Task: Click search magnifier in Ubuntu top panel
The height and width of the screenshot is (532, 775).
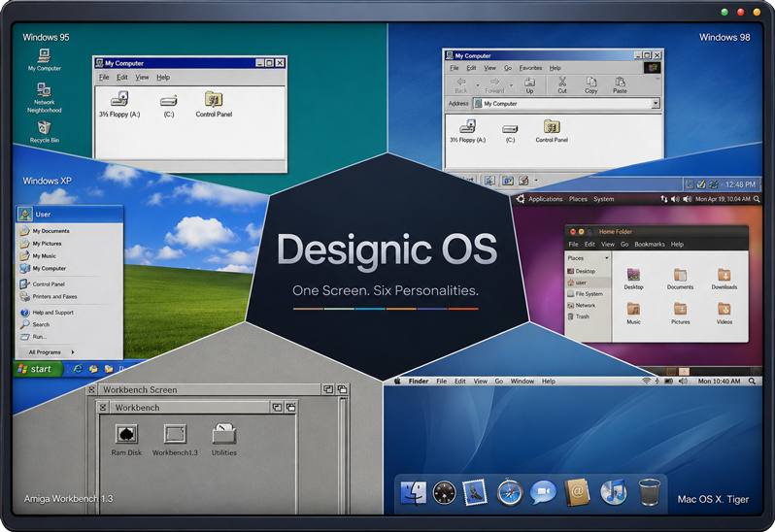Action: [x=757, y=199]
